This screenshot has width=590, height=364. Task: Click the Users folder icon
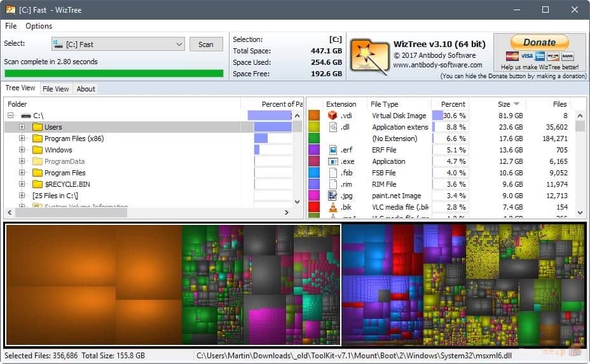[x=38, y=127]
